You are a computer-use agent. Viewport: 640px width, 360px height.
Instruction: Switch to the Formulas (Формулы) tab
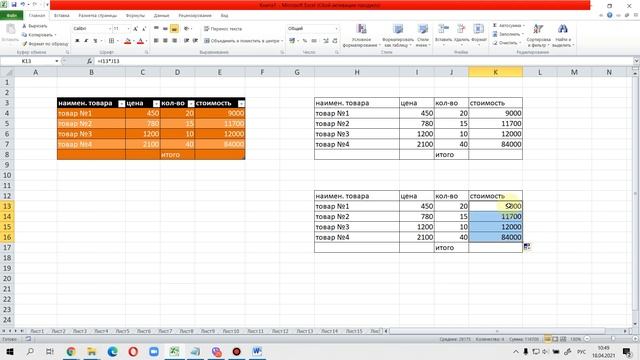click(135, 16)
